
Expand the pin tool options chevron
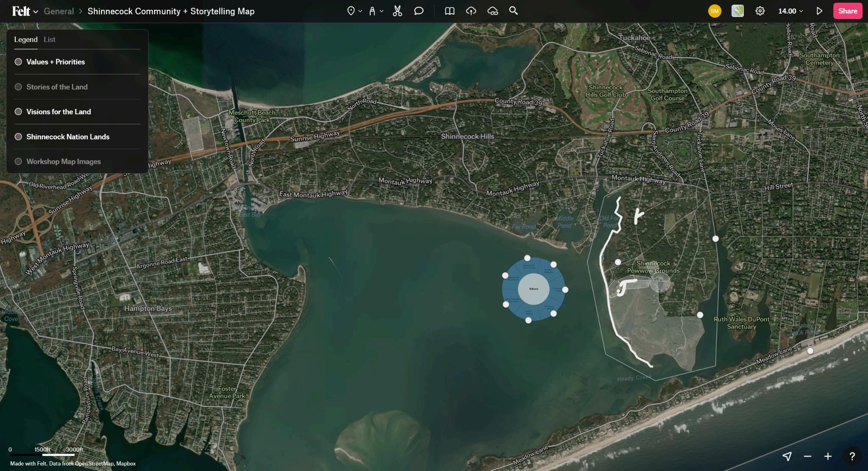pos(360,11)
